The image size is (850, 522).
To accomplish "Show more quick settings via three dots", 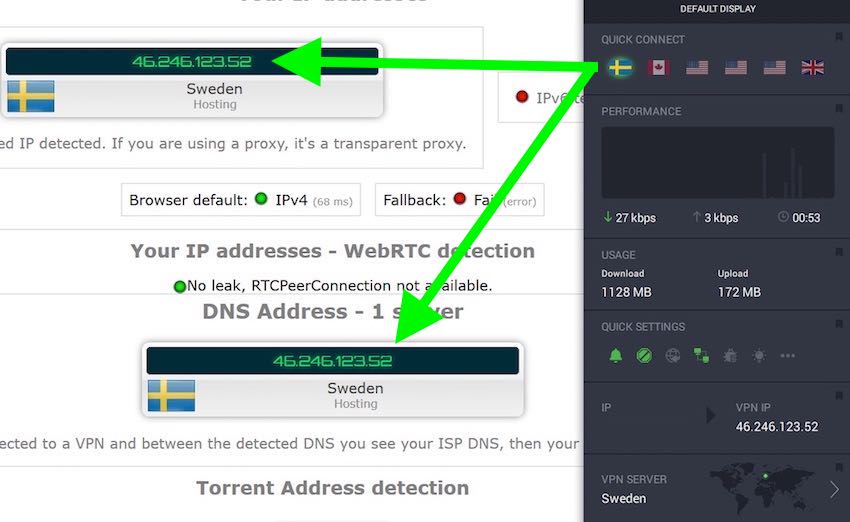I will point(788,356).
